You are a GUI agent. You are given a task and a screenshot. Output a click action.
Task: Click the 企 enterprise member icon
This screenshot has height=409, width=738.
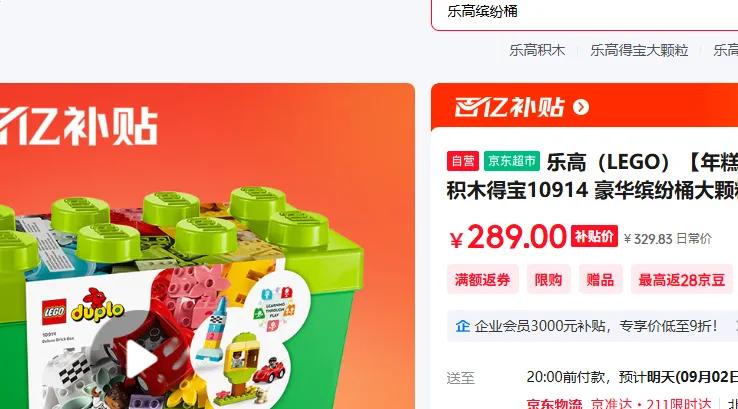coord(463,326)
